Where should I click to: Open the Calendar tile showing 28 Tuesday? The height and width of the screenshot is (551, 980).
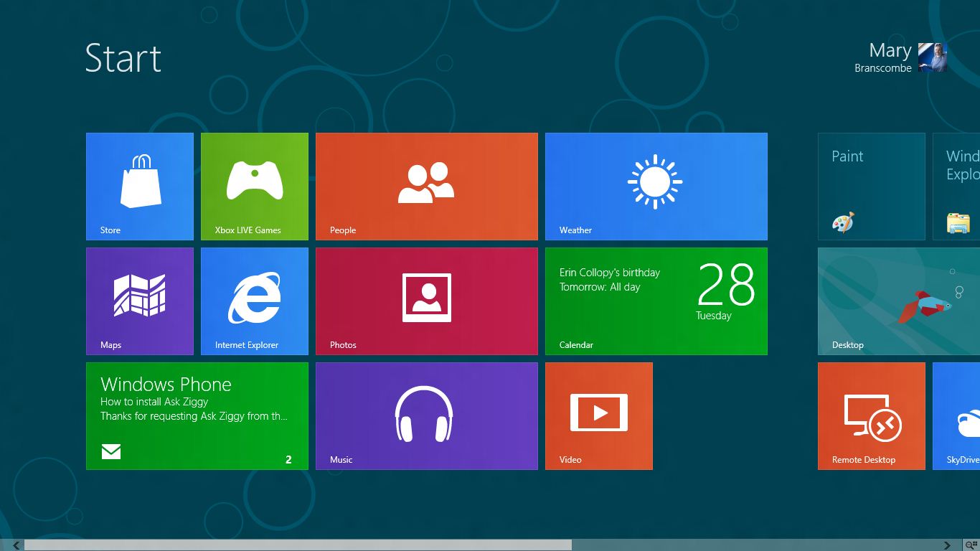pyautogui.click(x=656, y=301)
